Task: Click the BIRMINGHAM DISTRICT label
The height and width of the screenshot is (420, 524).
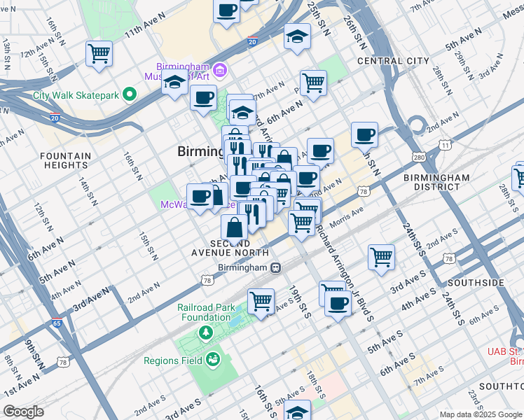Action: point(436,182)
